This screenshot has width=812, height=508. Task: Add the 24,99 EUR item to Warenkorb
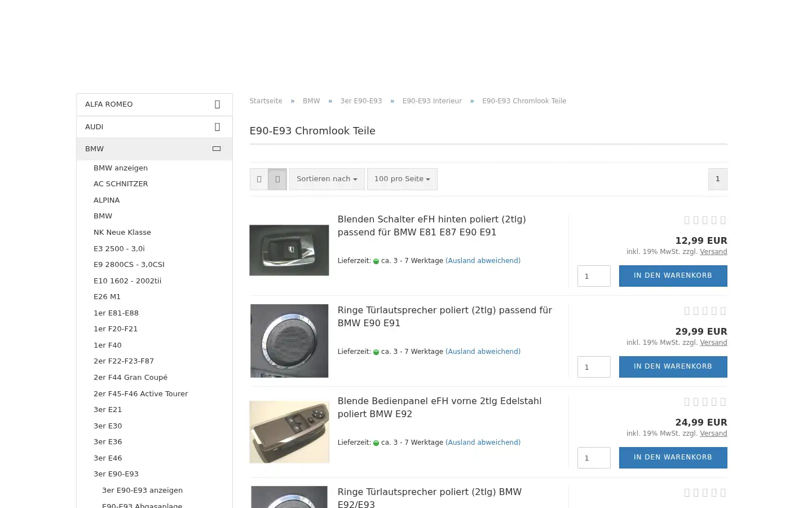[x=673, y=458]
